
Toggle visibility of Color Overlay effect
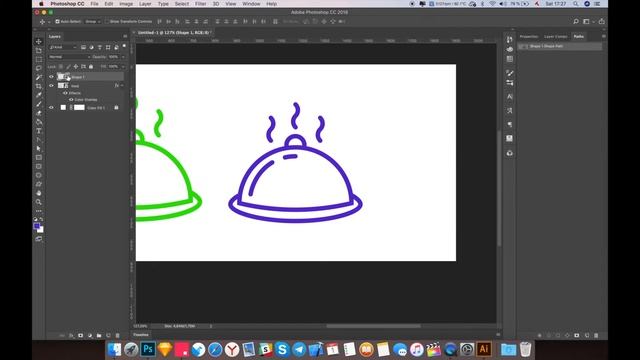[x=71, y=100]
